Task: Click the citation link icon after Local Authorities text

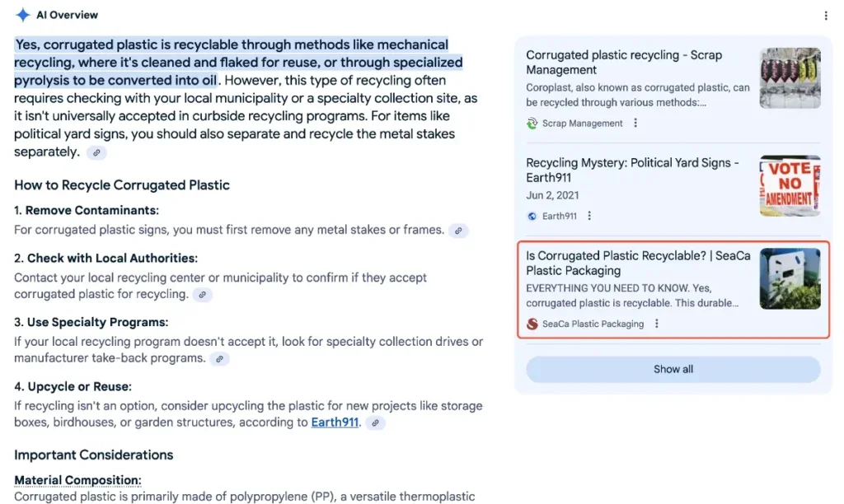Action: point(202,295)
